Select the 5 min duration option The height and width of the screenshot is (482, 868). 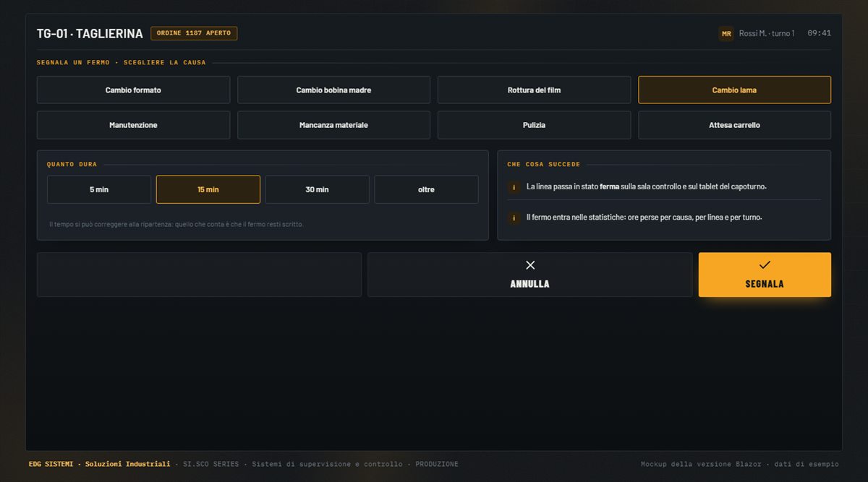click(x=99, y=189)
